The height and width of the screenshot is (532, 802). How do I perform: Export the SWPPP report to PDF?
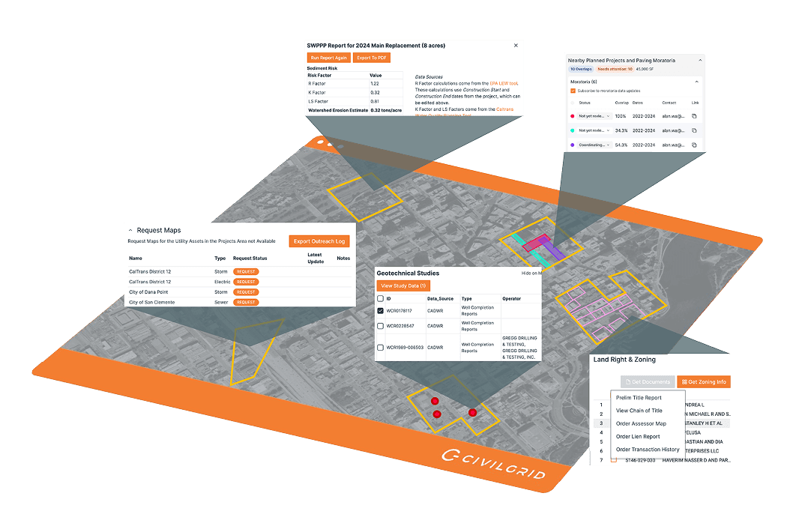coord(372,58)
